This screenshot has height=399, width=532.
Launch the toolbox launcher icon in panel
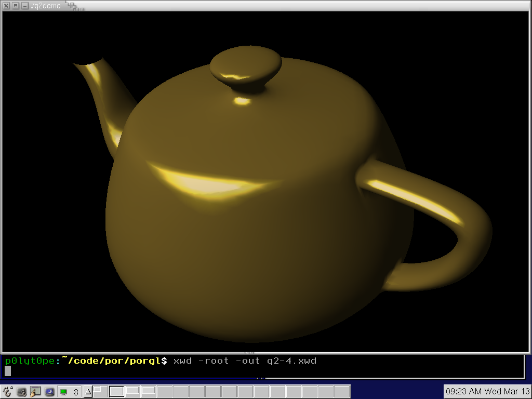pos(22,392)
